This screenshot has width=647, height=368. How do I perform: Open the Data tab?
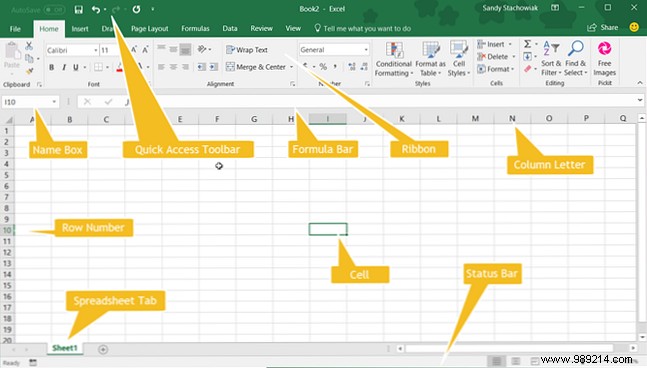point(230,28)
